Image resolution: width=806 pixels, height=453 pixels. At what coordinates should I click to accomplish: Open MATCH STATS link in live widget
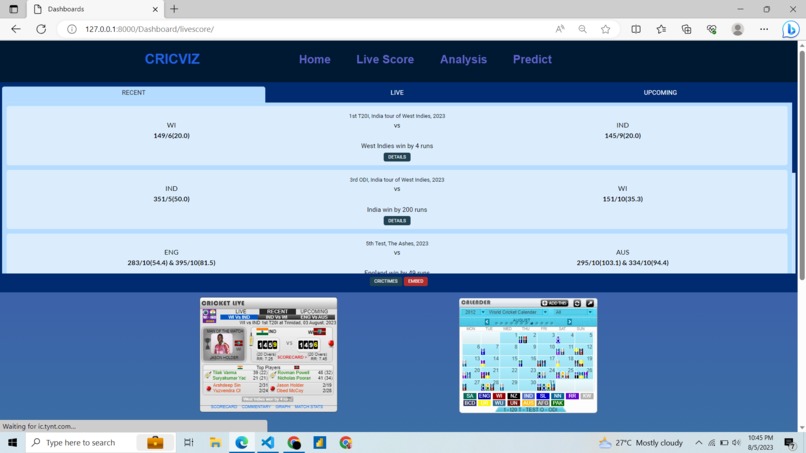[308, 407]
